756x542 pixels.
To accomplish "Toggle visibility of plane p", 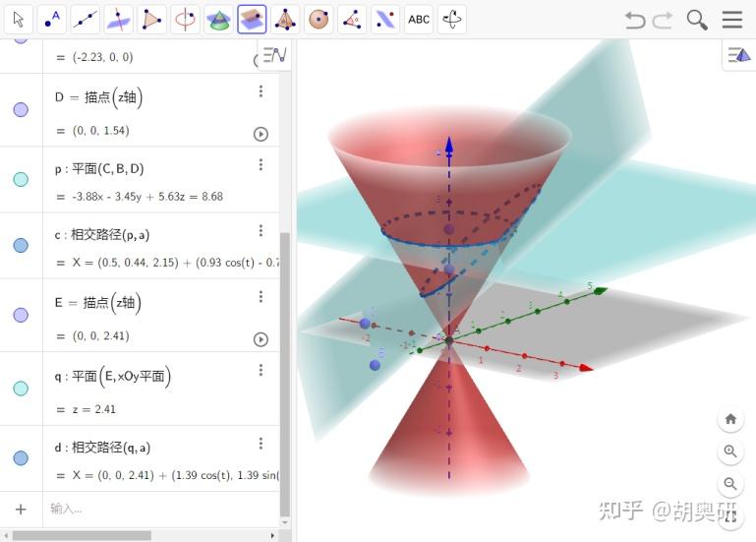I will [21, 180].
